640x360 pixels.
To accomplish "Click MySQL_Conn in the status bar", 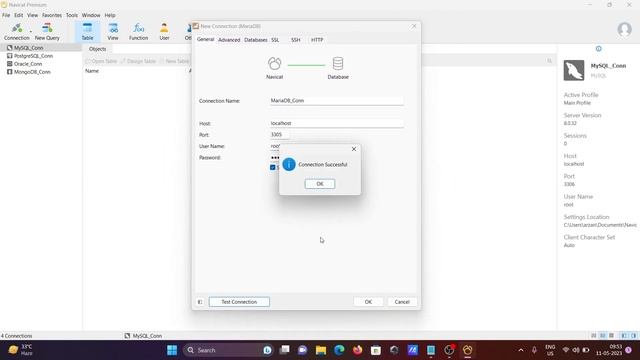I will click(x=143, y=336).
